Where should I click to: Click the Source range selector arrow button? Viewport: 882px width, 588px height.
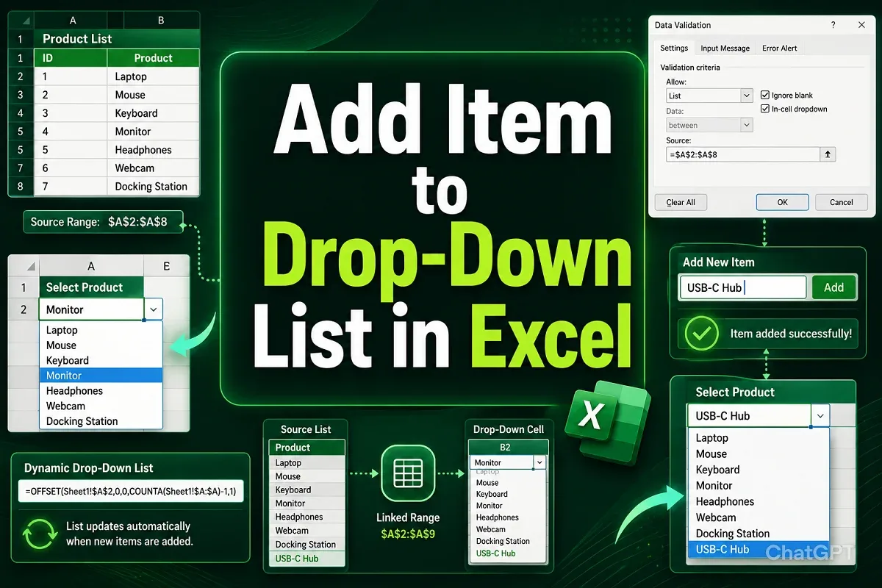click(828, 154)
